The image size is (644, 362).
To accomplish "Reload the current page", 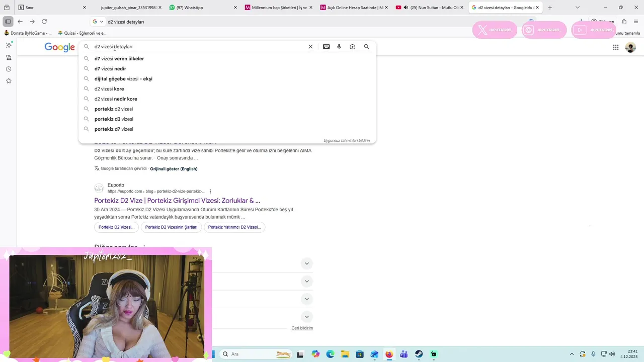I will [x=44, y=22].
